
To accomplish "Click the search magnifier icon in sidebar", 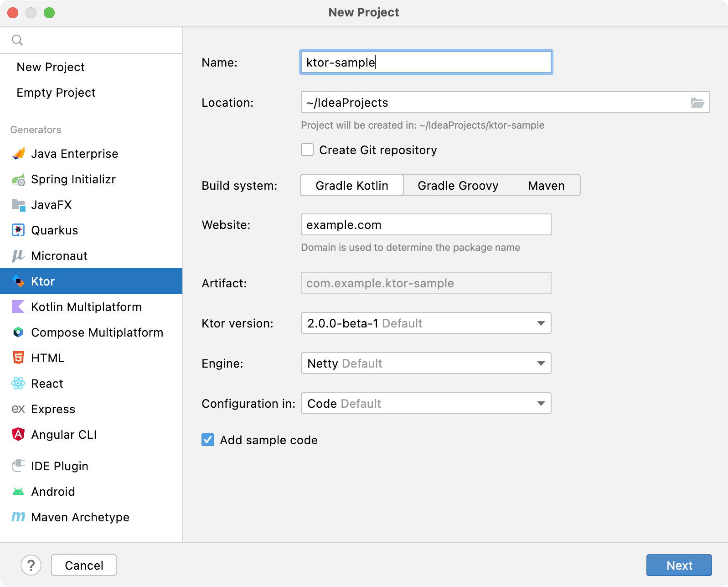I will pos(17,40).
